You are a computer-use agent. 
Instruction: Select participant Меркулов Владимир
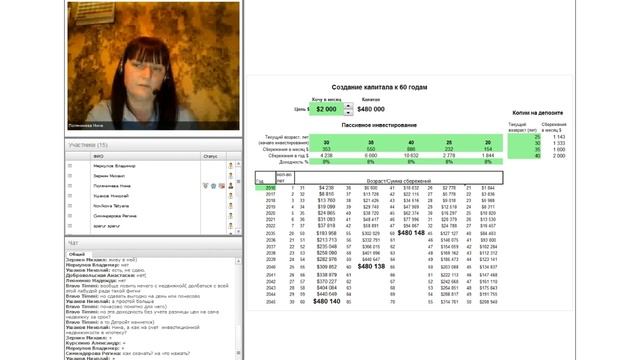(114, 166)
